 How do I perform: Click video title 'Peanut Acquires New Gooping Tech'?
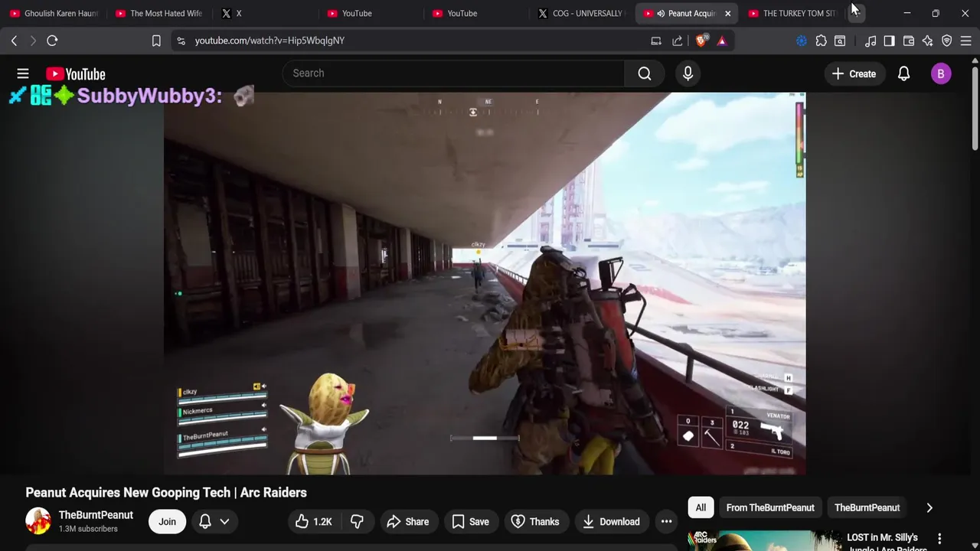coord(166,493)
